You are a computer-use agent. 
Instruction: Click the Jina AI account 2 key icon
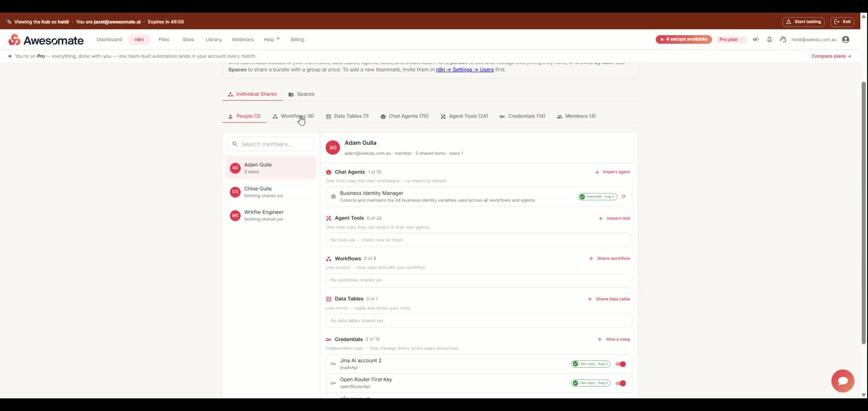pyautogui.click(x=333, y=364)
